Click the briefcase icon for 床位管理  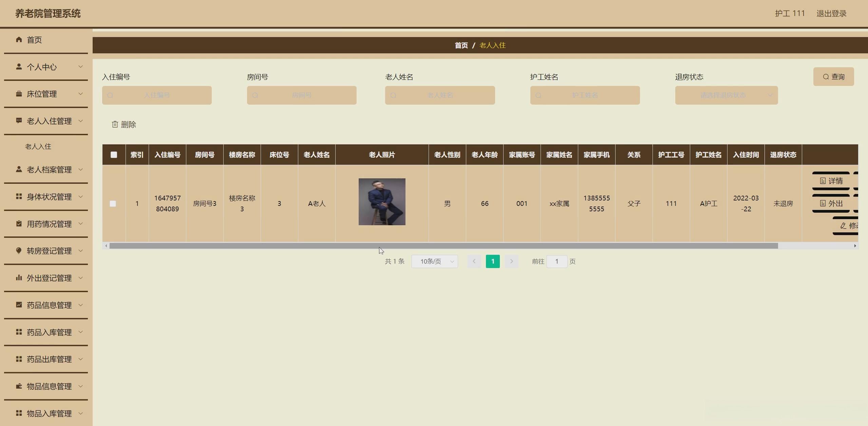tap(19, 94)
